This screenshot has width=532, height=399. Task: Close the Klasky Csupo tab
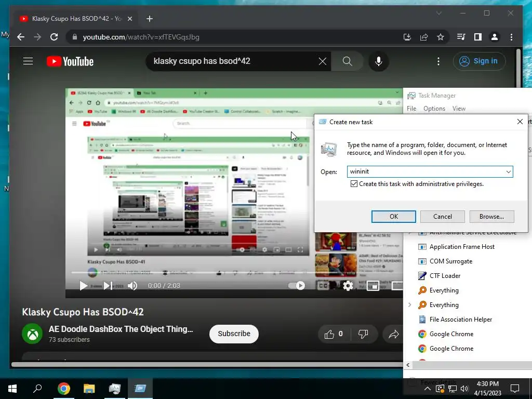(129, 19)
